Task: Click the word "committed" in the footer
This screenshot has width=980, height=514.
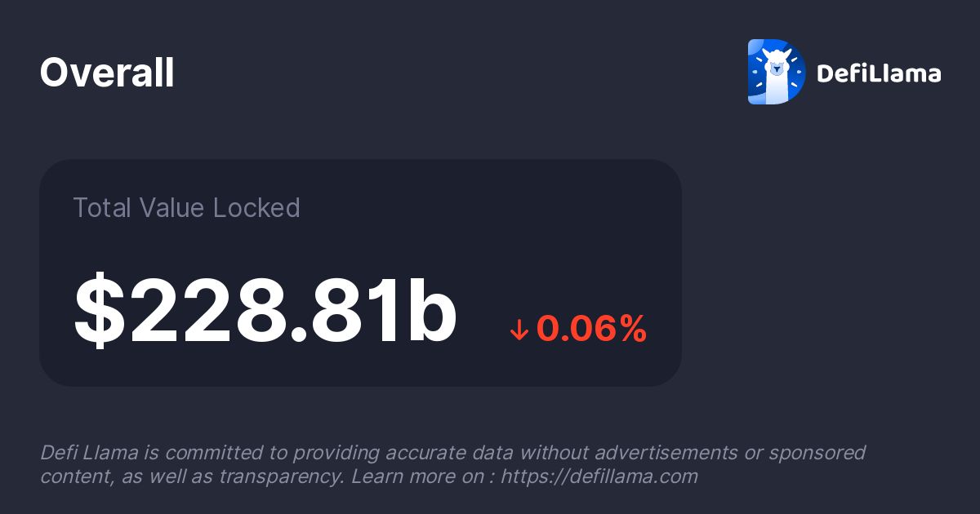Action: (203, 453)
